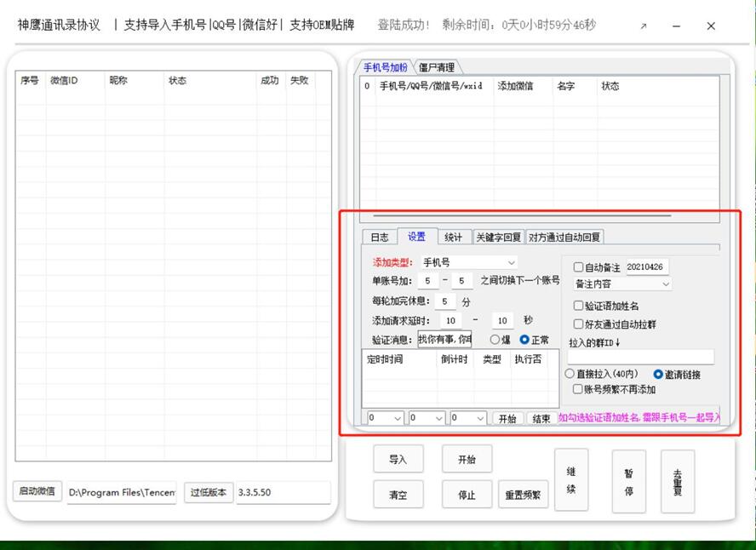Click the 验证消息 text field
This screenshot has height=550, width=756.
pos(444,340)
